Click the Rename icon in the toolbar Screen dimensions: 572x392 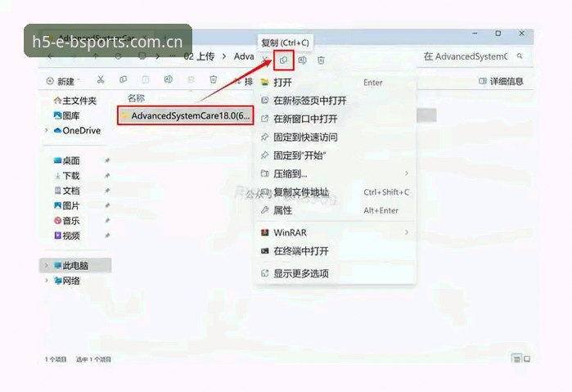[169, 79]
